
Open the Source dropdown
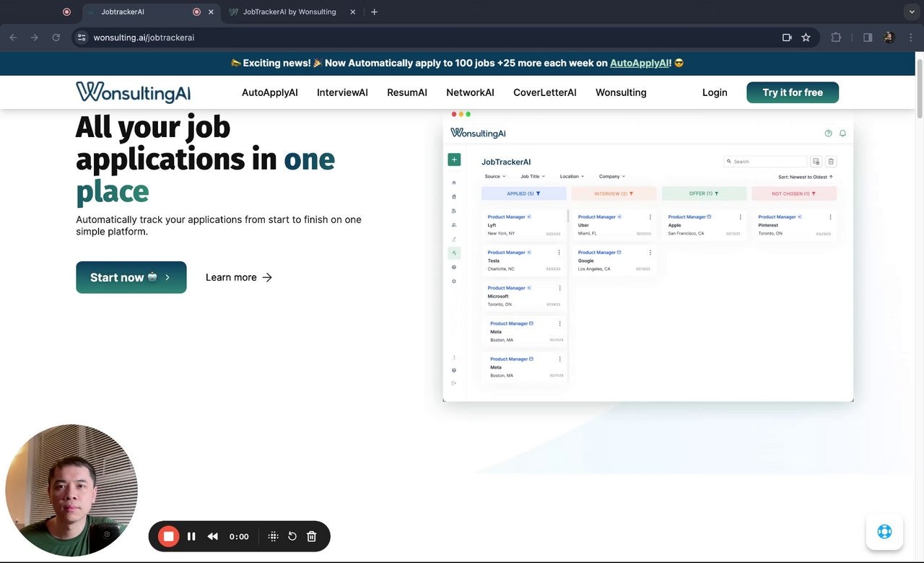494,176
